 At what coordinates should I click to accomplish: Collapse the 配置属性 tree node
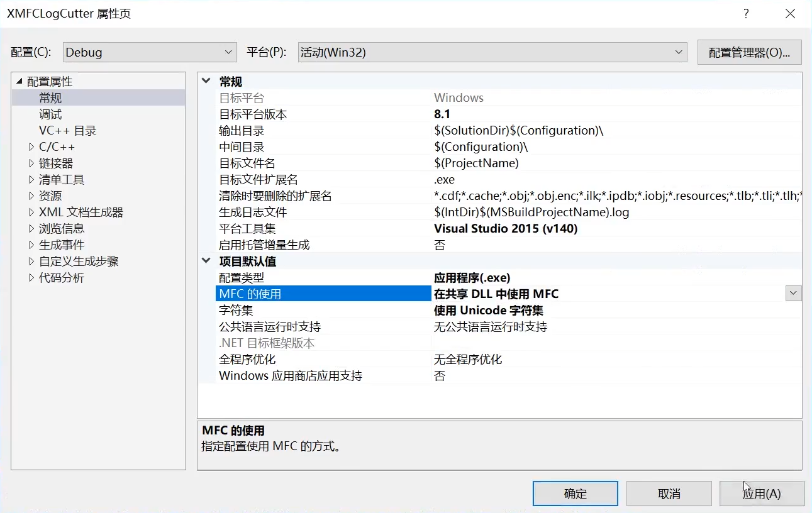[x=19, y=82]
